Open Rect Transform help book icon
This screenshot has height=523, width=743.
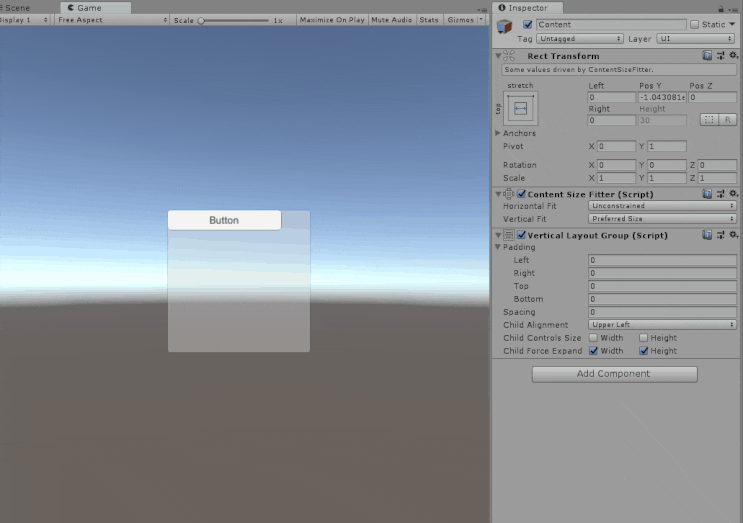pyautogui.click(x=707, y=56)
